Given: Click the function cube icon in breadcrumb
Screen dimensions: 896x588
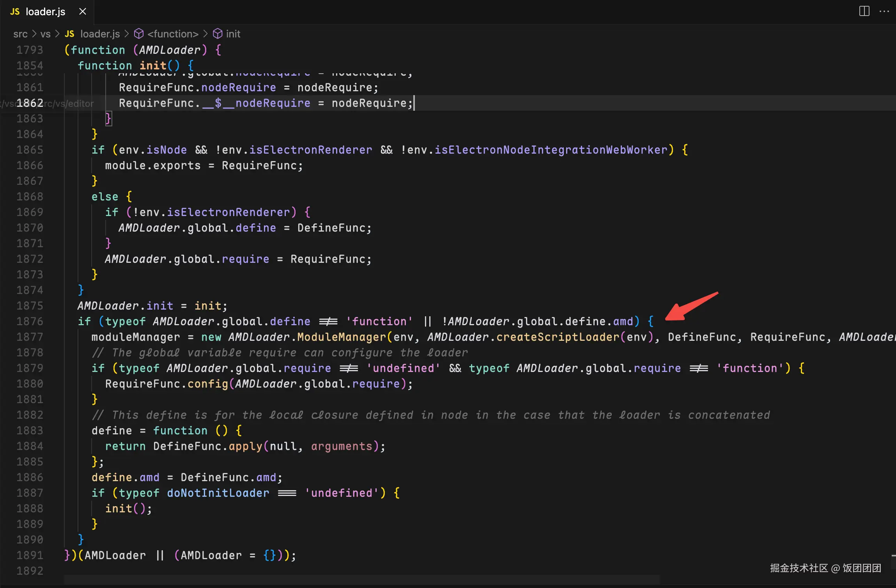Looking at the screenshot, I should pyautogui.click(x=139, y=34).
